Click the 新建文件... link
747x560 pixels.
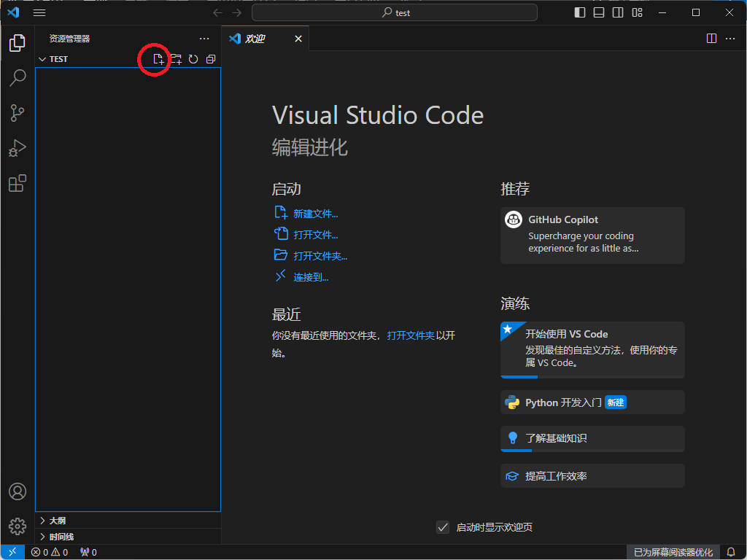click(x=315, y=214)
